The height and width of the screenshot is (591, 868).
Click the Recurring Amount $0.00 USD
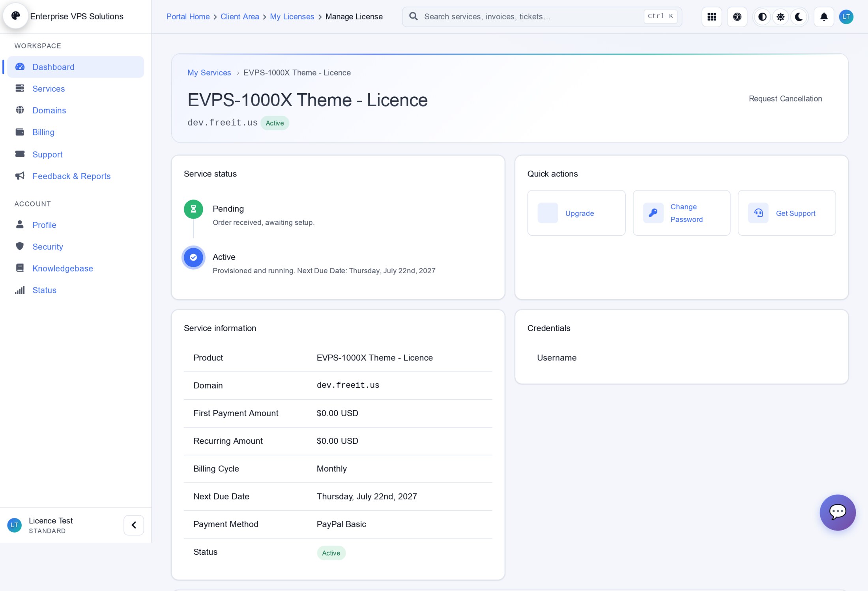[x=337, y=441]
